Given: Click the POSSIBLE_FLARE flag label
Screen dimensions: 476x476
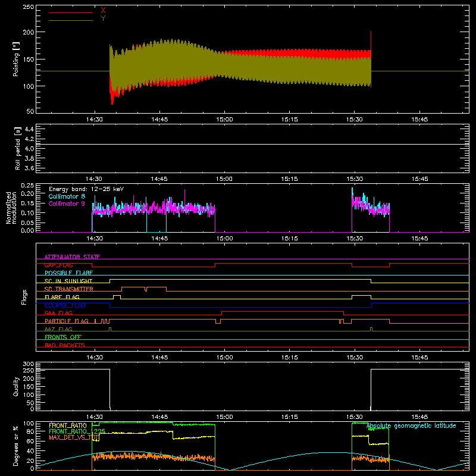Looking at the screenshot, I should pyautogui.click(x=68, y=273).
